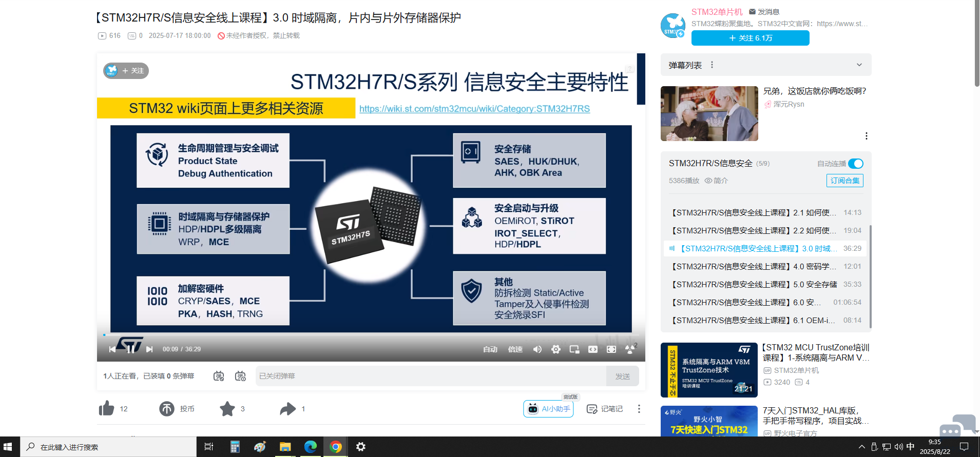980x457 pixels.
Task: Open Microsoft Edge from taskbar
Action: [310, 447]
